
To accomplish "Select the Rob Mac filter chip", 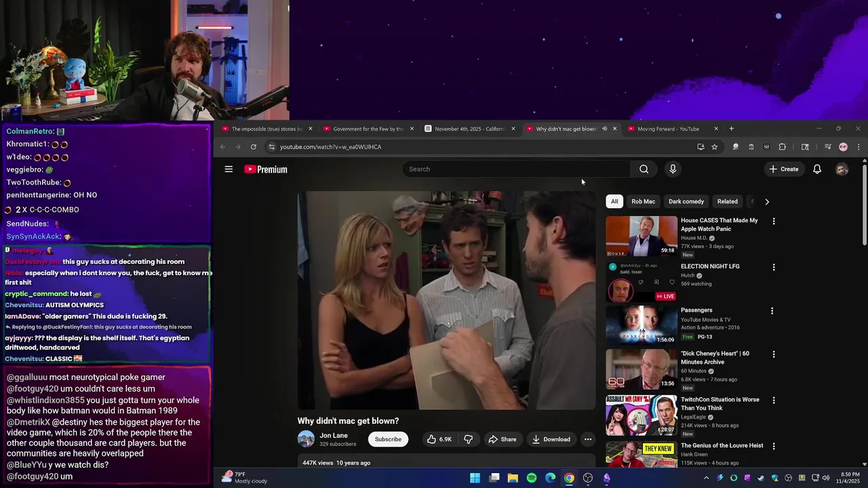I will point(643,201).
